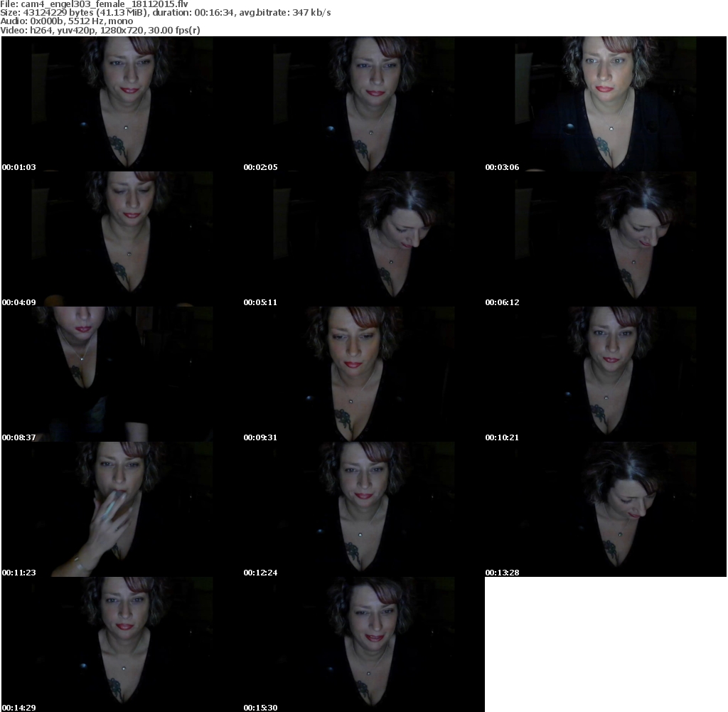Click the Audio info line
Screen dimensions: 728x712
coord(67,21)
